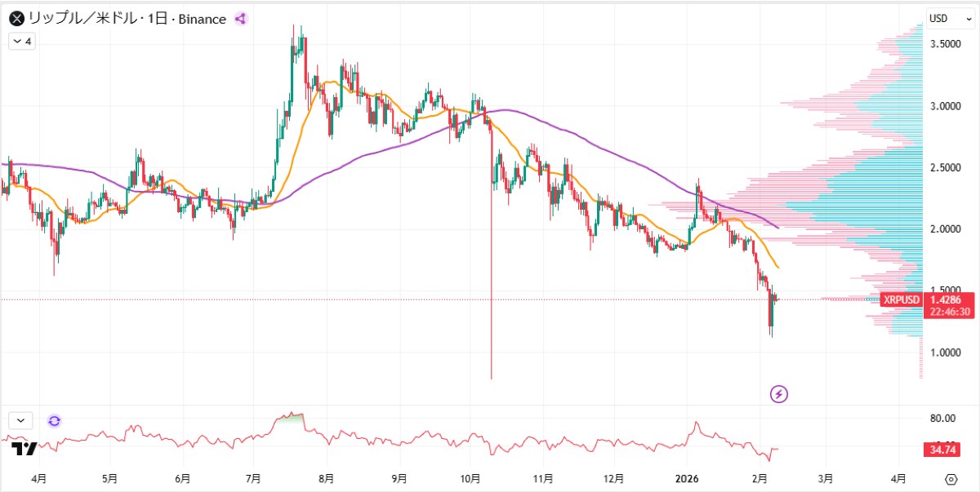Open the indicator pane chevron dropdown
Screen dimensions: 980x492
click(x=20, y=419)
